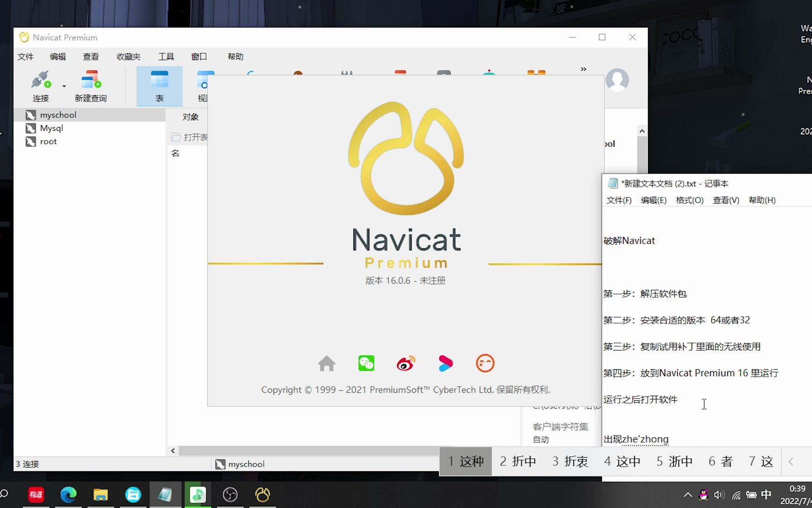This screenshot has width=812, height=508.
Task: Switch to the 对象 tab
Action: [190, 117]
